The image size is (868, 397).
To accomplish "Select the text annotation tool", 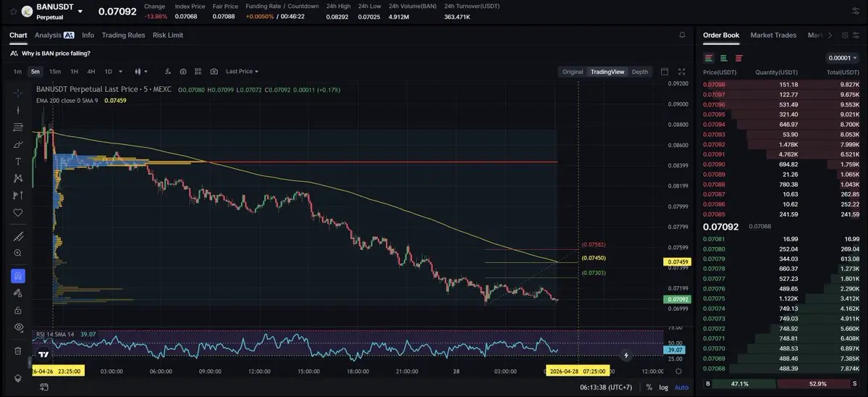I will pos(17,161).
